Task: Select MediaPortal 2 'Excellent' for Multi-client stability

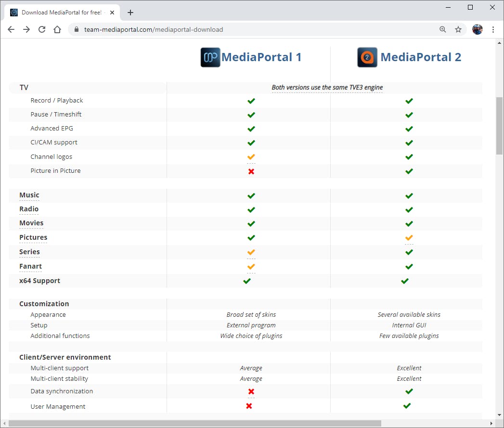Action: (x=409, y=379)
